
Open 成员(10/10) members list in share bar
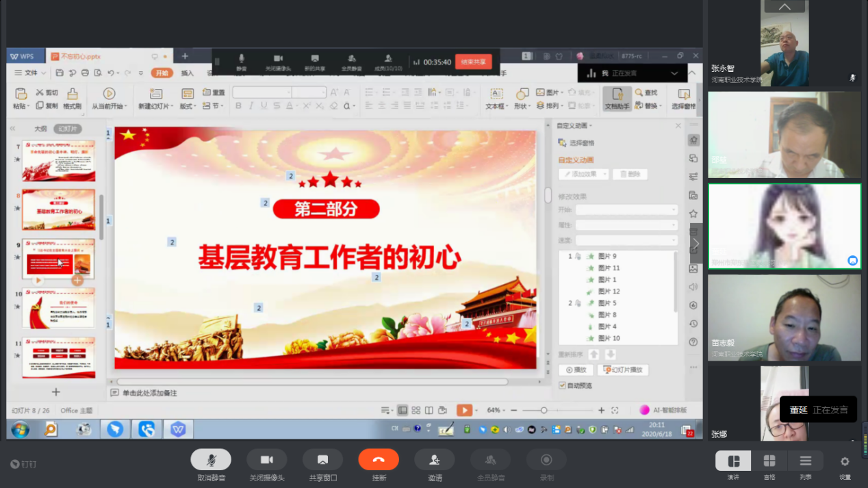click(388, 62)
